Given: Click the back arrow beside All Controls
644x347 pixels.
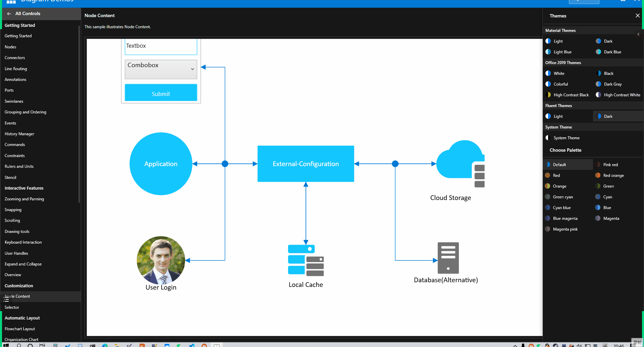Looking at the screenshot, I should click(9, 14).
